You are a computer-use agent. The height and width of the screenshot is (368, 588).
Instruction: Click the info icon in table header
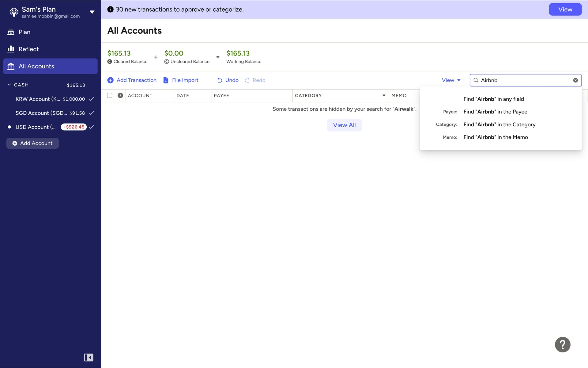click(120, 95)
